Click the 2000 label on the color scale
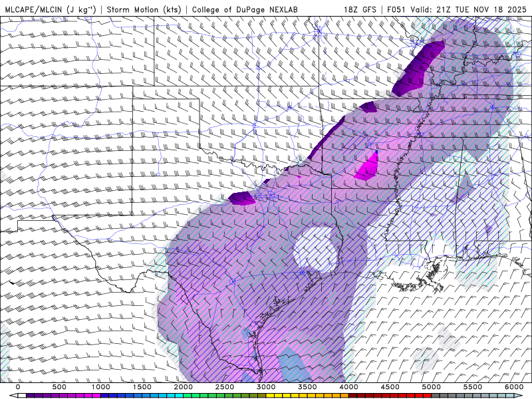532x399 pixels. 184,387
